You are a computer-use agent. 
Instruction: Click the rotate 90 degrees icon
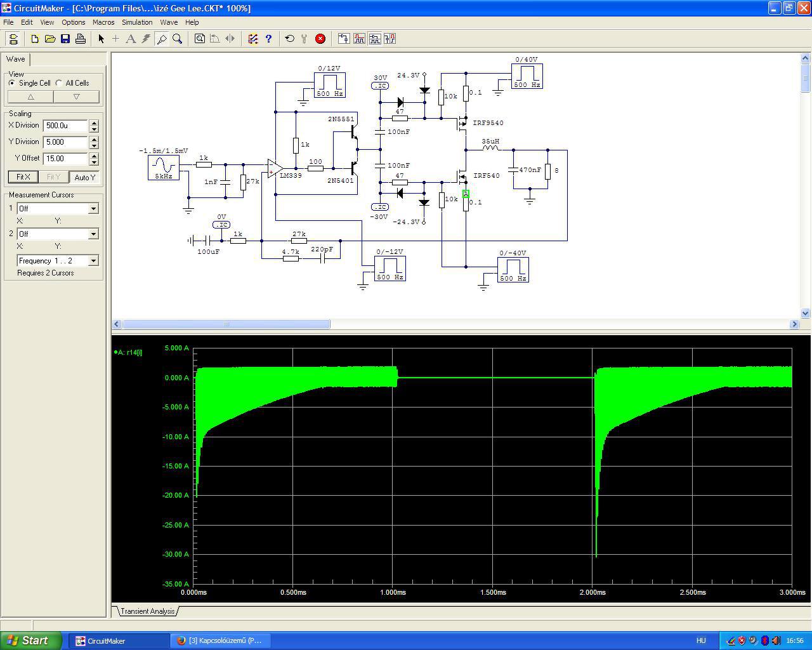coord(215,39)
